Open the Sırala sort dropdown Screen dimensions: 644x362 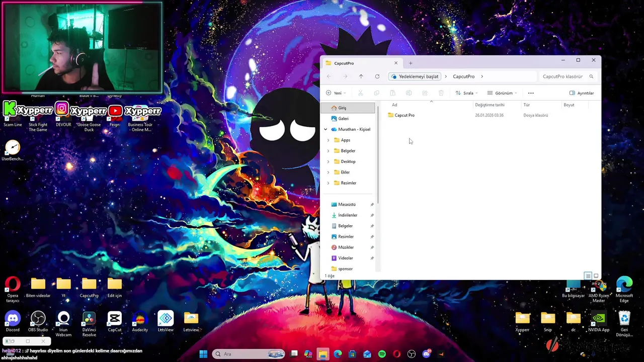[466, 93]
